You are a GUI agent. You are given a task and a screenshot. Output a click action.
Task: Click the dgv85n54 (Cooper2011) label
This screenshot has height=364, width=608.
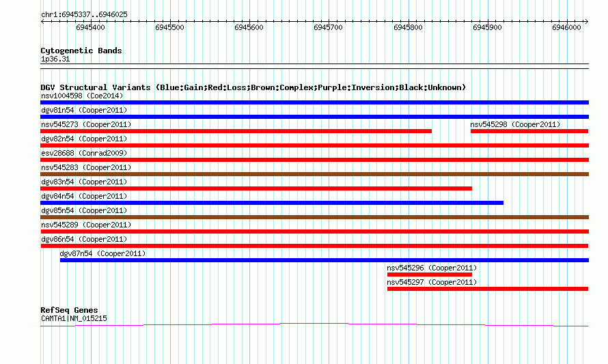[x=84, y=210]
